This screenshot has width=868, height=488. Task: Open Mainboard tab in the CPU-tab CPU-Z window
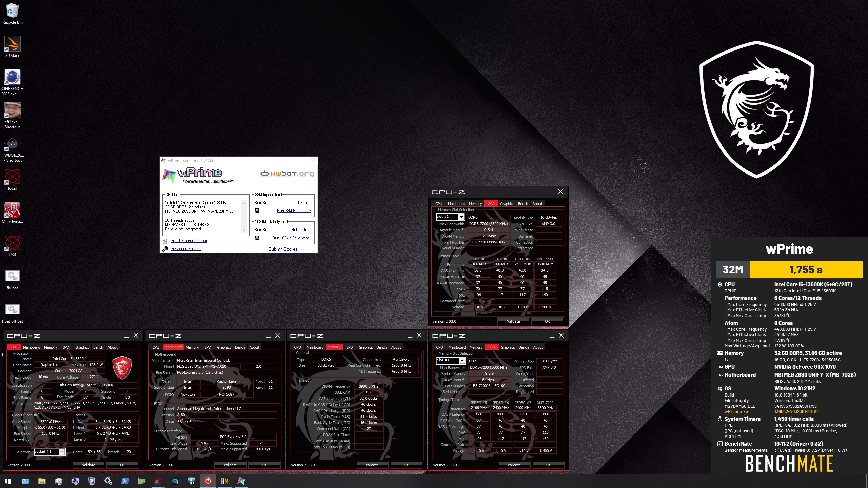[x=31, y=347]
